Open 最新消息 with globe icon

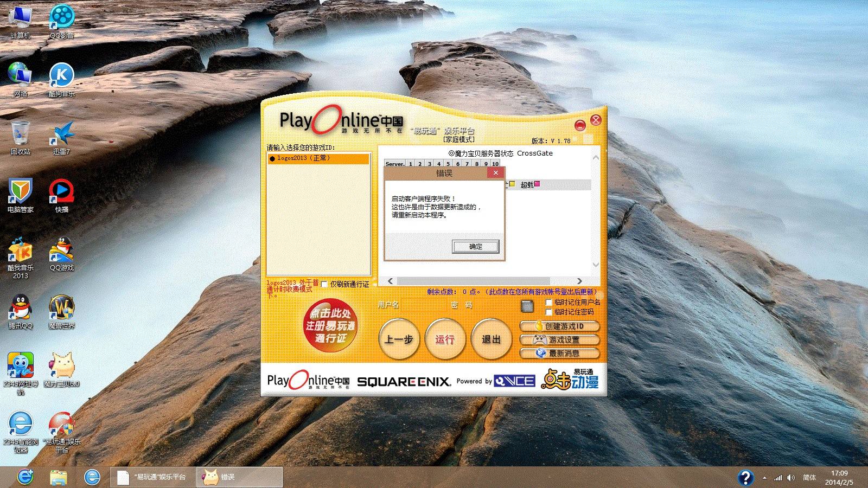(x=559, y=353)
